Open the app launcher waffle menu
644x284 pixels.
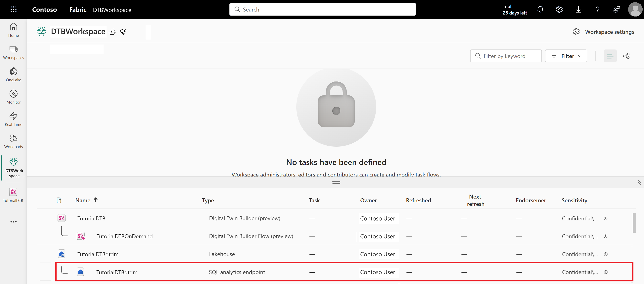tap(13, 9)
